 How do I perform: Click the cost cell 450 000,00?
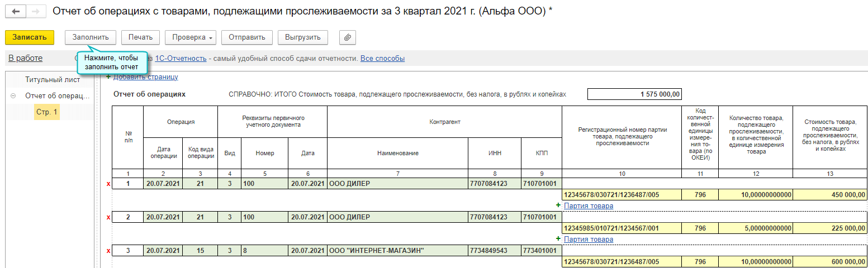tap(830, 195)
